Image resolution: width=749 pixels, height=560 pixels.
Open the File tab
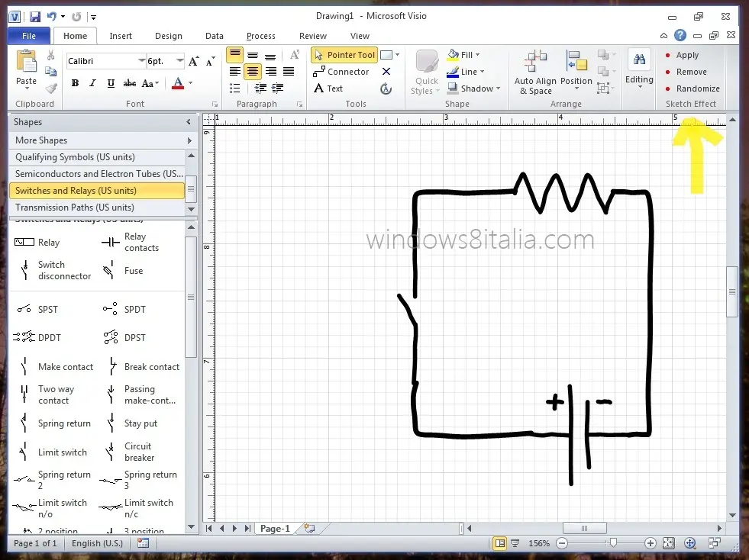29,36
